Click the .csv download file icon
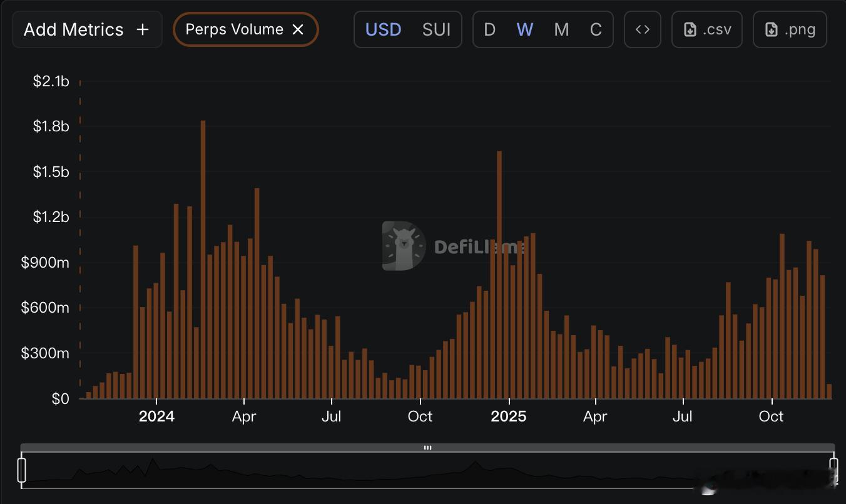 [690, 29]
